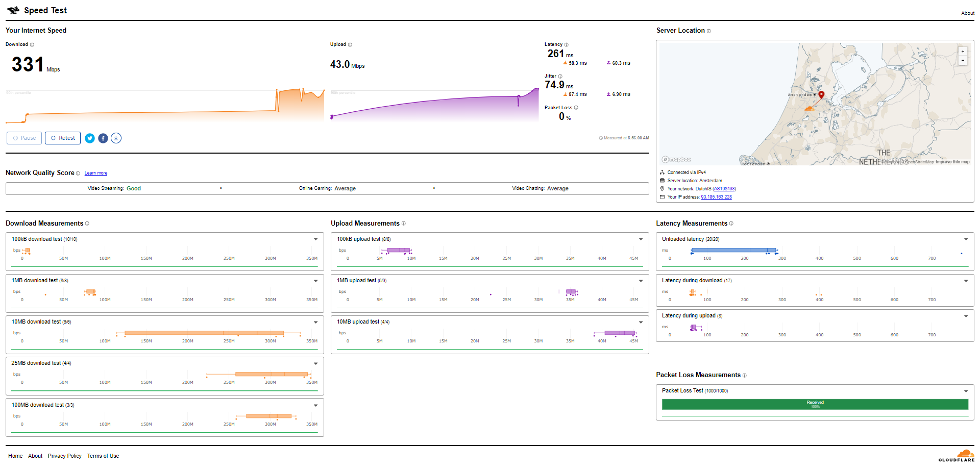Open About in footer navigation

(35, 456)
